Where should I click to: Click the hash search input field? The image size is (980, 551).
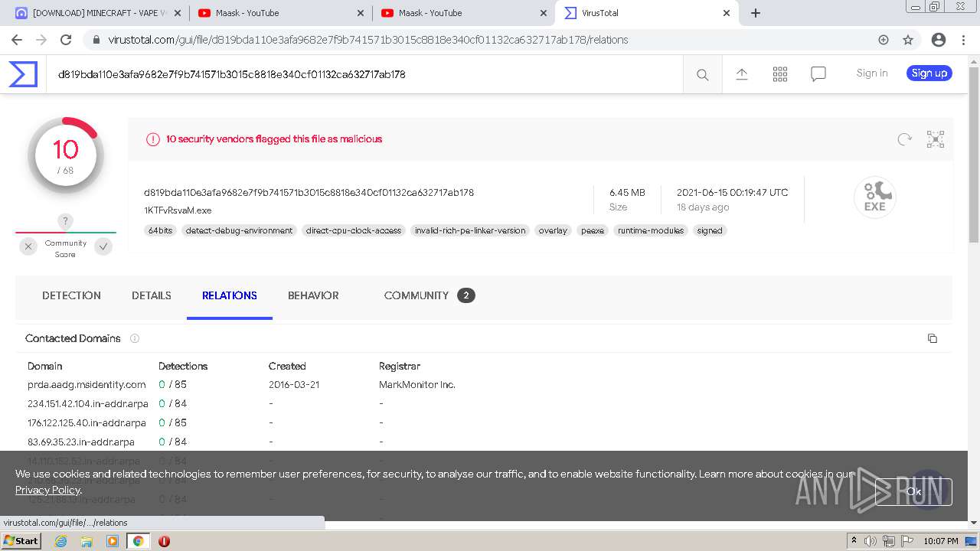(x=364, y=74)
